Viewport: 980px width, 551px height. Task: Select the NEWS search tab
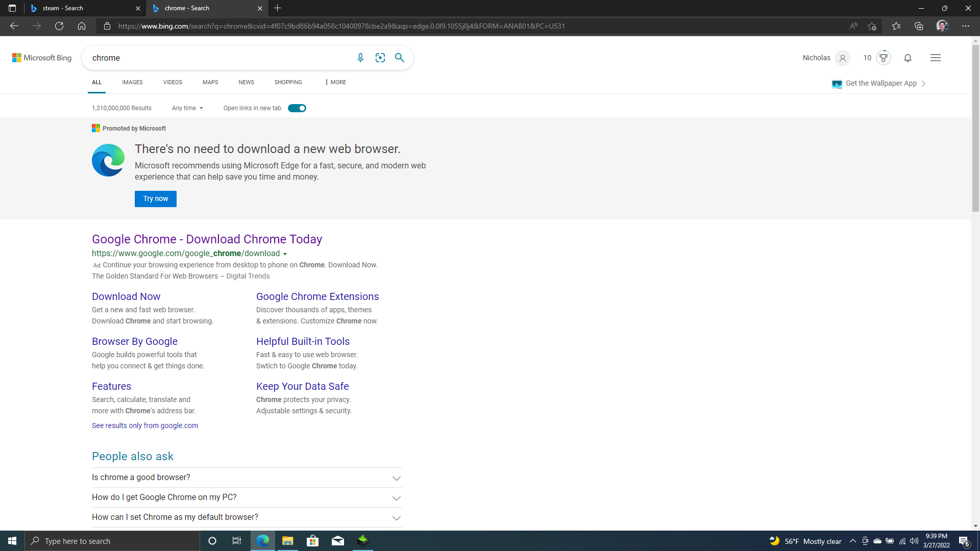pyautogui.click(x=246, y=82)
